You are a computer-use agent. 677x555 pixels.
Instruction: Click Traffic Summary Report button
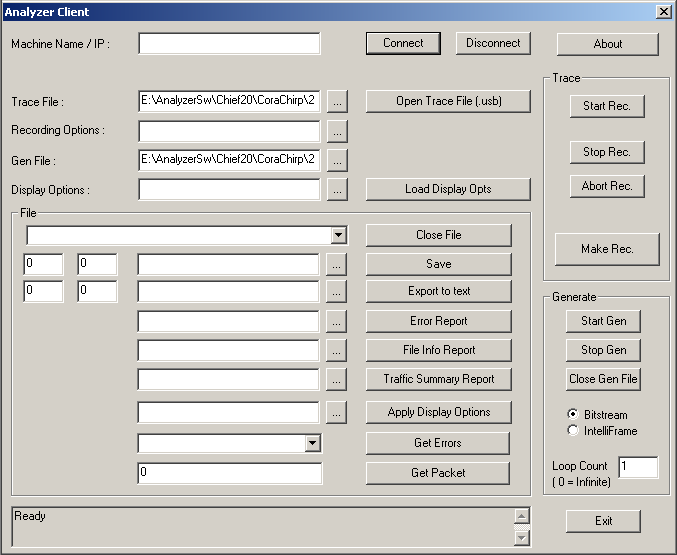click(439, 379)
